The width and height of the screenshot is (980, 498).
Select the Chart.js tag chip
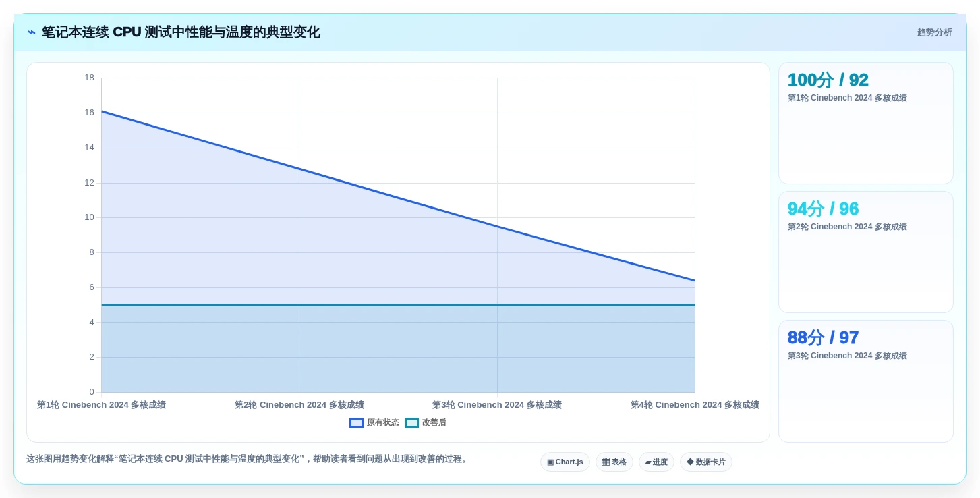[565, 462]
